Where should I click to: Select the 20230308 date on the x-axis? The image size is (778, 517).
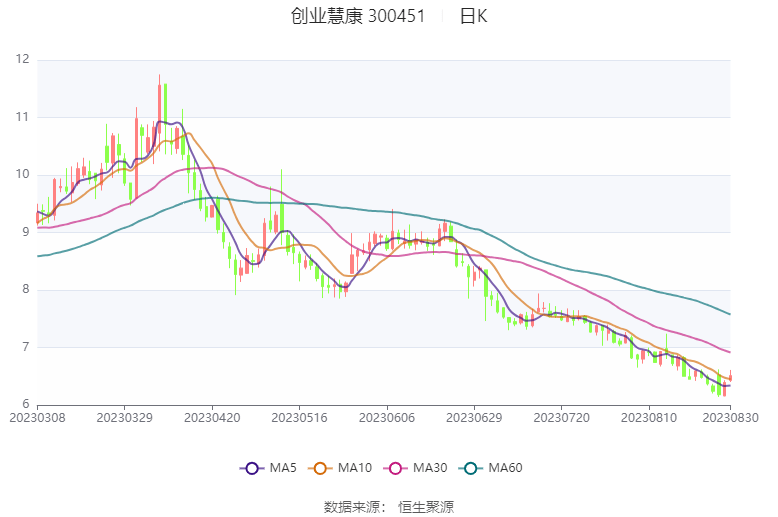pos(37,417)
